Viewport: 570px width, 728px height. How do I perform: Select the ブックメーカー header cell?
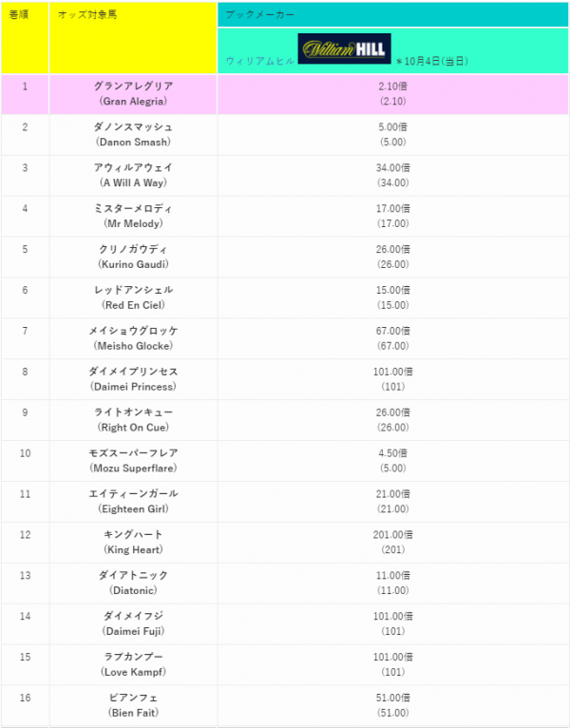point(393,14)
